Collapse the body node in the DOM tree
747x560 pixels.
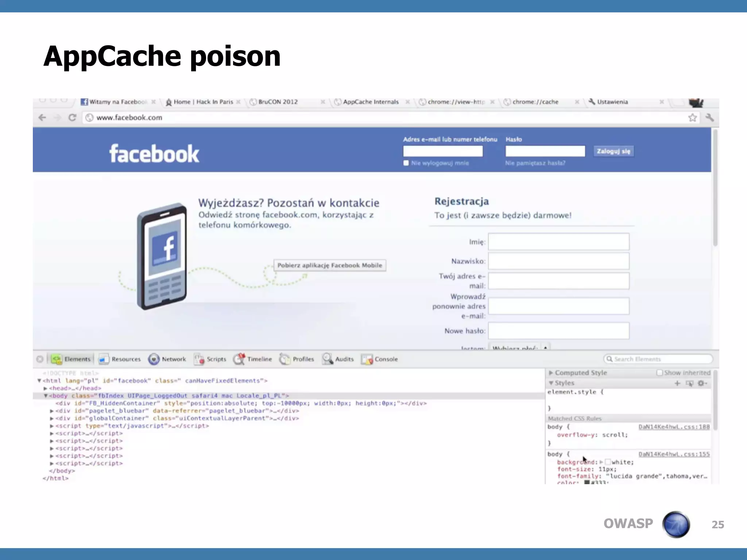46,396
